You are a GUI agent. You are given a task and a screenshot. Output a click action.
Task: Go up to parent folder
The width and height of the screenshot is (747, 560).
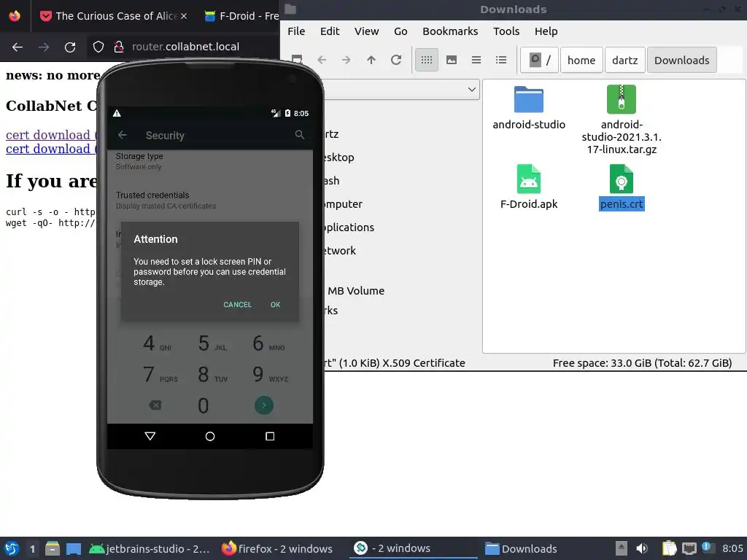click(371, 60)
